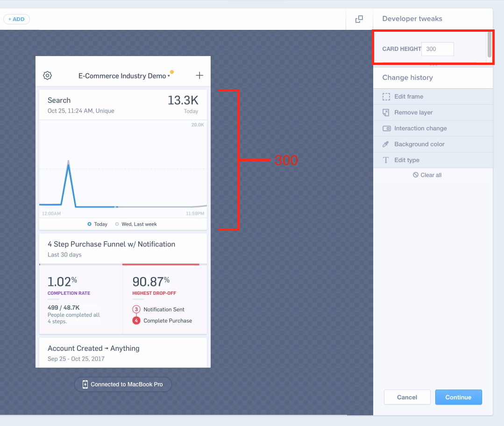The width and height of the screenshot is (504, 426).
Task: Toggle the Wed, Last week legend series
Action: point(136,224)
